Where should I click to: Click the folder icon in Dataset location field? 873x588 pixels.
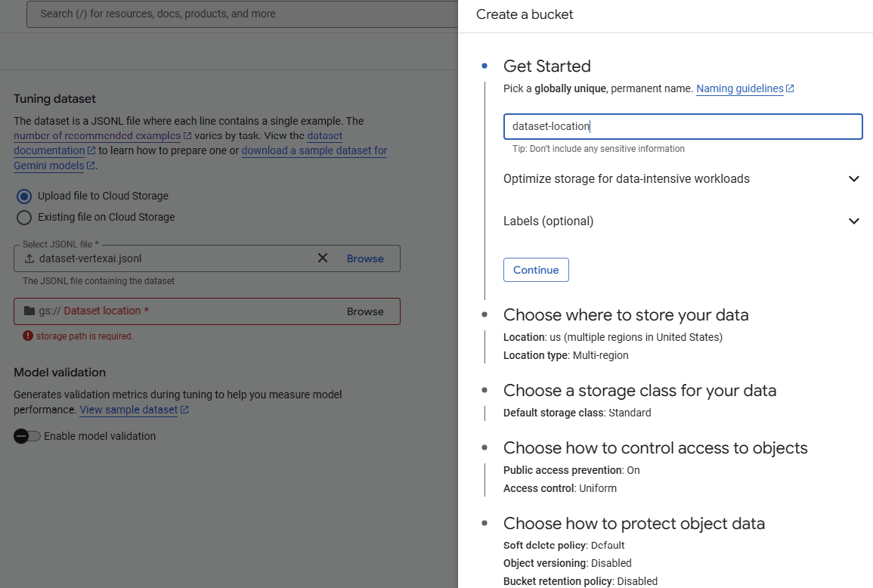pyautogui.click(x=29, y=311)
